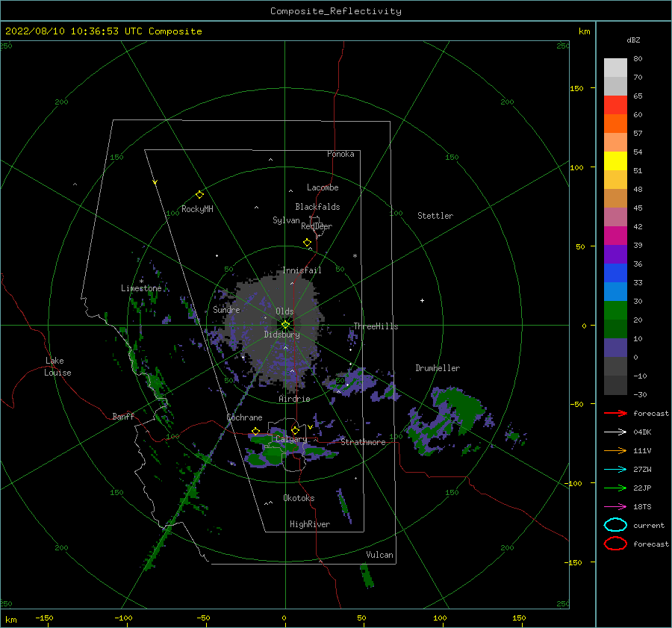Click the Olds town label

tap(284, 311)
